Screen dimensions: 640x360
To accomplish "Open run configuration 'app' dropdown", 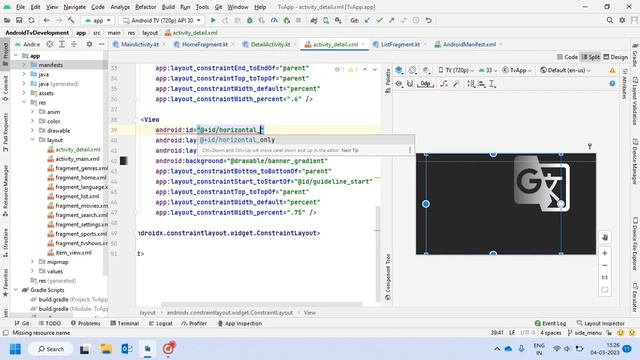I will pyautogui.click(x=98, y=20).
